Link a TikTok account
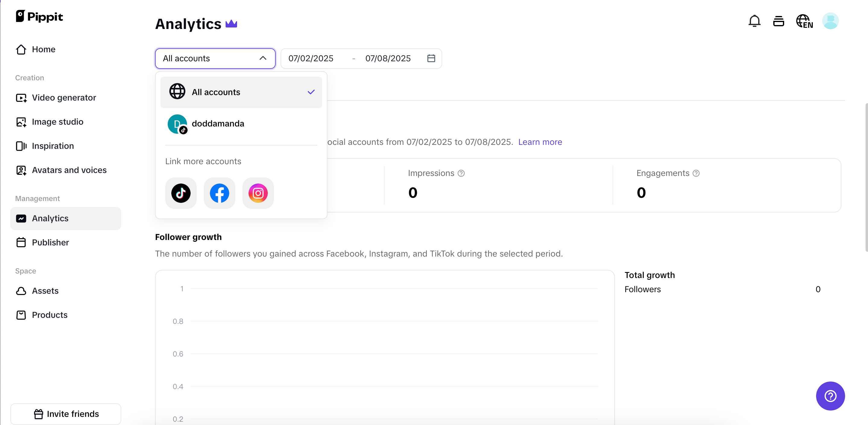 click(x=181, y=193)
